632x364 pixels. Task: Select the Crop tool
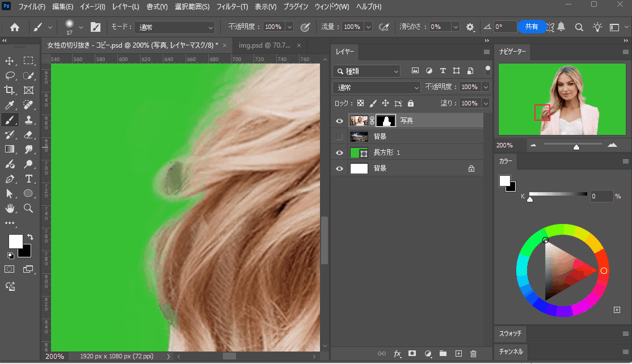pos(10,90)
